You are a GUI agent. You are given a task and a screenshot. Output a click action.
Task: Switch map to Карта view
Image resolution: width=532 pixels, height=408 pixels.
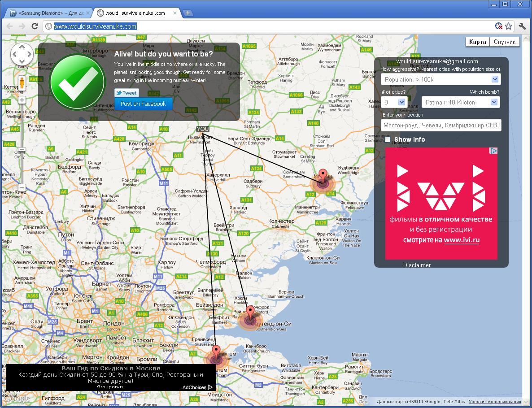(478, 42)
